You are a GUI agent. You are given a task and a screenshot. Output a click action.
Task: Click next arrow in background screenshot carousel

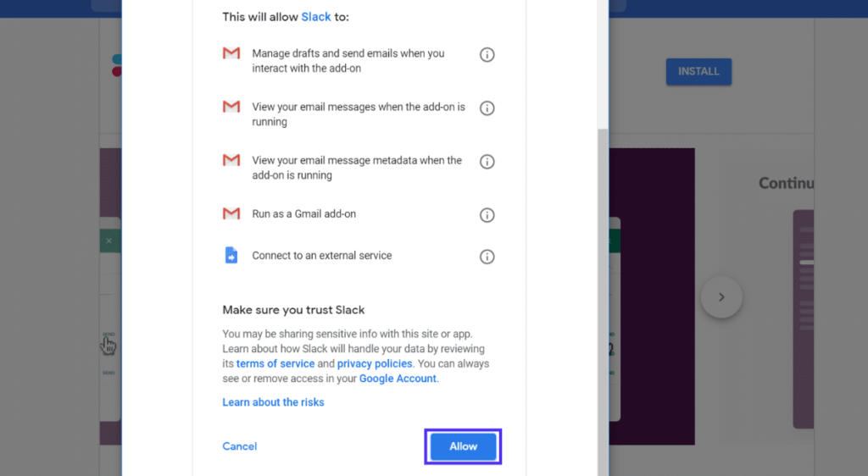pyautogui.click(x=721, y=297)
